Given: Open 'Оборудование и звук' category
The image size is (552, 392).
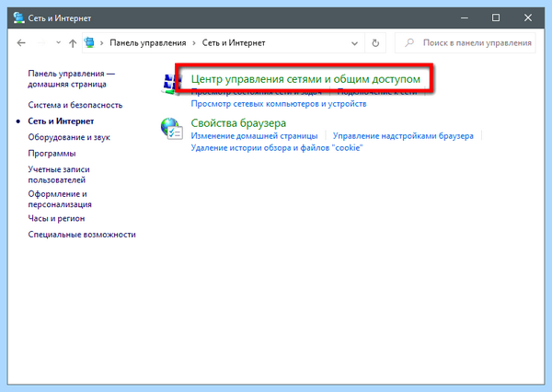Looking at the screenshot, I should 69,137.
